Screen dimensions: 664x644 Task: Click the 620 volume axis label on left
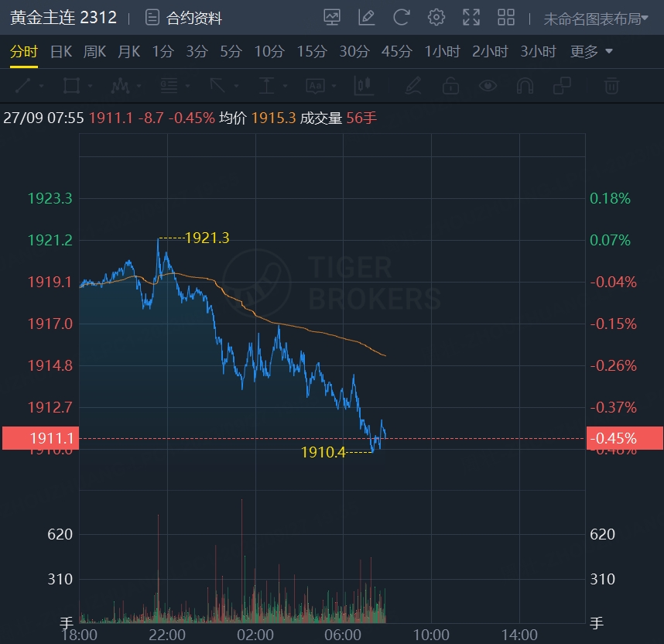(60, 534)
